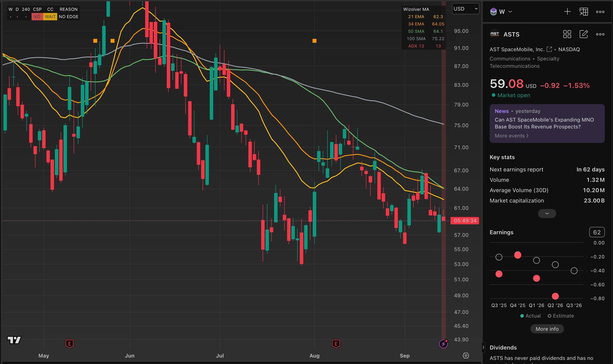Click the Wizolver MA indicator title
The image size is (613, 364).
tap(416, 9)
